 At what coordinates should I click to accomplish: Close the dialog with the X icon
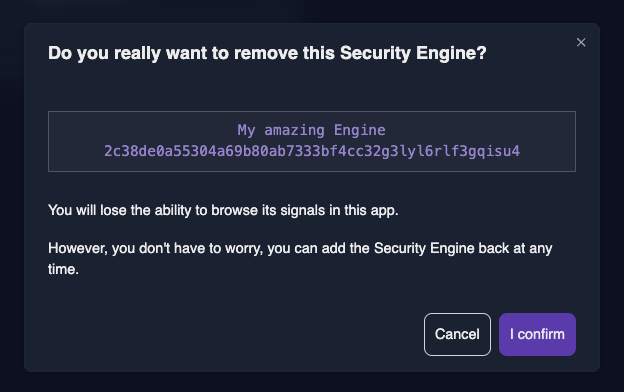[581, 42]
